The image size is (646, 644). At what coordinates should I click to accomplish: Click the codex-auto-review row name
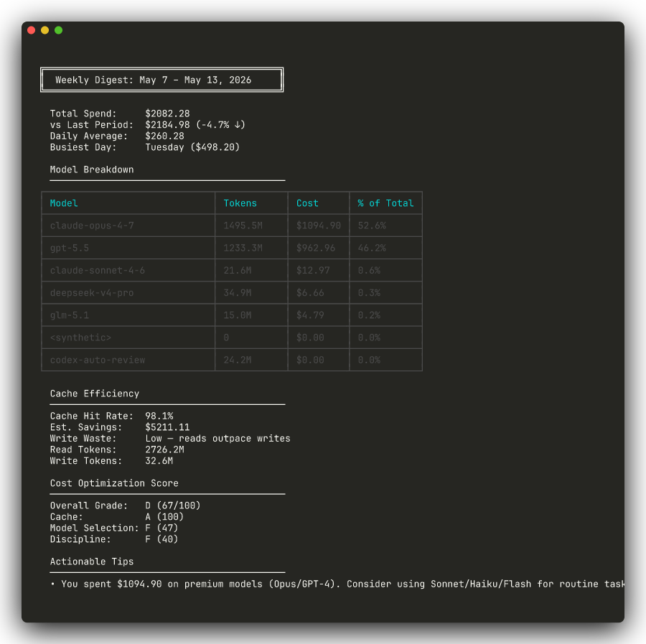point(97,360)
